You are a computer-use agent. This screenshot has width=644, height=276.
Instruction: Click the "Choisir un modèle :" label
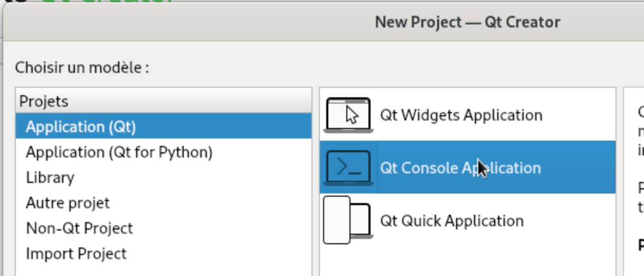[x=82, y=68]
